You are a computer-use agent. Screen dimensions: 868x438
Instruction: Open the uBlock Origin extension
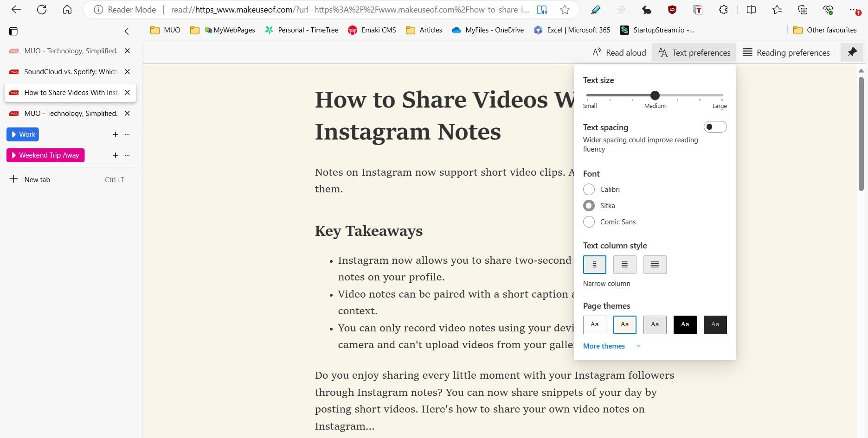pyautogui.click(x=672, y=9)
